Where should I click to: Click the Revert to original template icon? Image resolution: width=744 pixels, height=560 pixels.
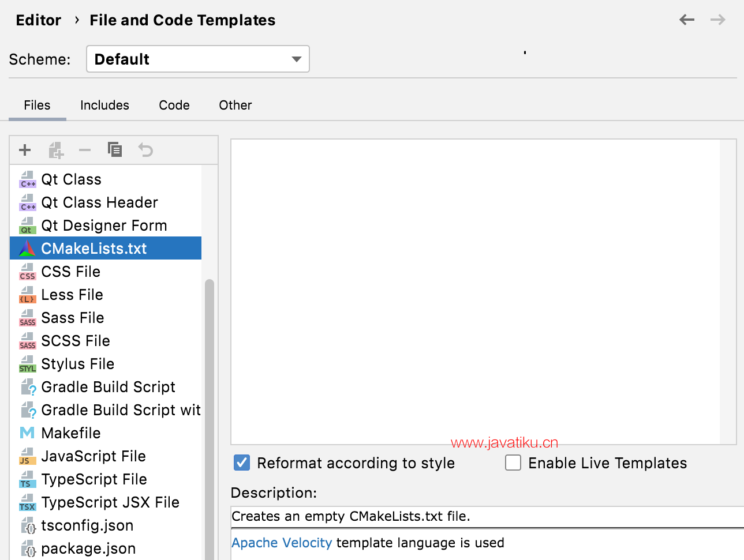tap(145, 151)
